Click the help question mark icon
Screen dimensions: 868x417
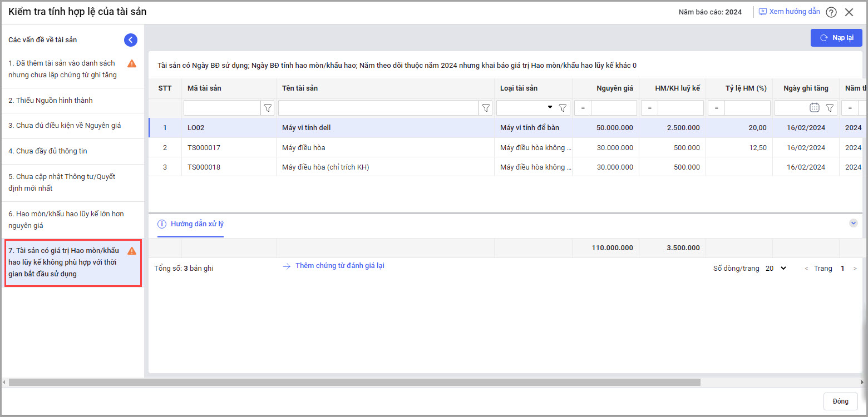click(x=831, y=12)
